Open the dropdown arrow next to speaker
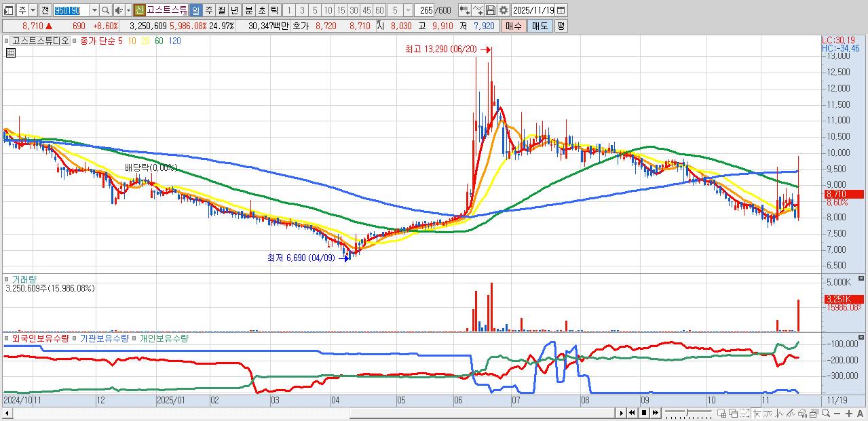The height and width of the screenshot is (421, 868). [x=128, y=10]
